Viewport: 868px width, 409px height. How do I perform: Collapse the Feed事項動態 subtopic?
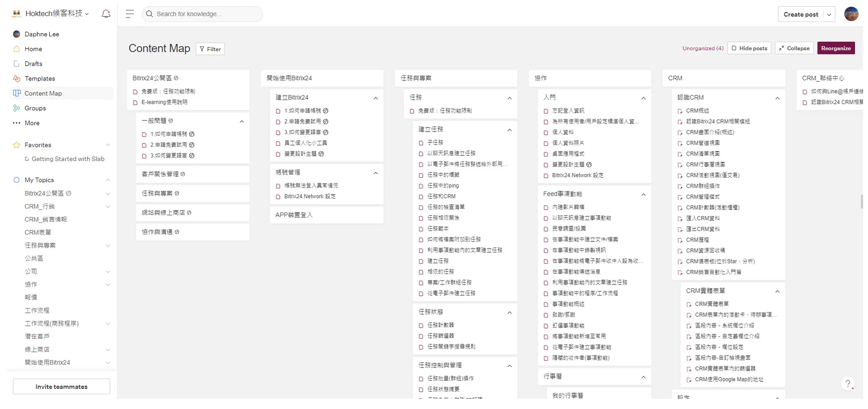tap(643, 194)
